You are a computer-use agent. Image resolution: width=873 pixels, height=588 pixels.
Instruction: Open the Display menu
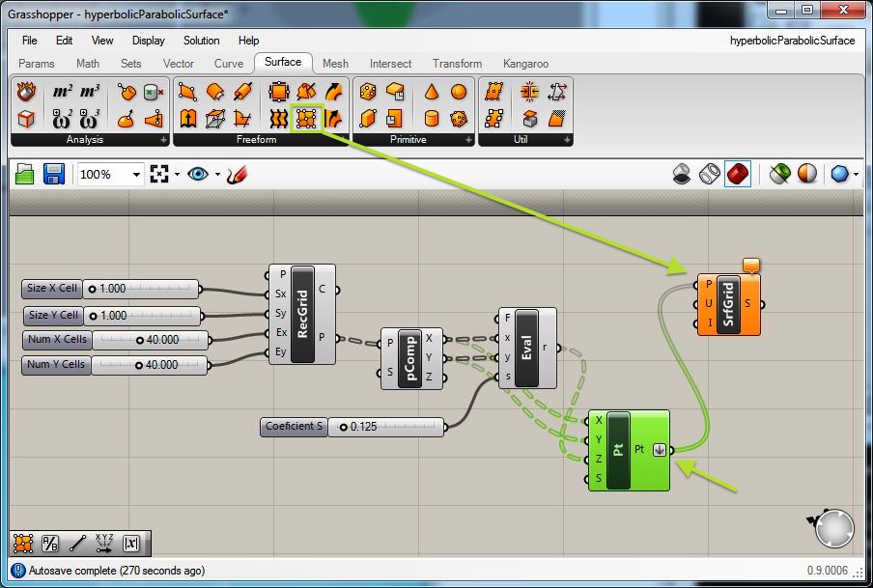[148, 41]
